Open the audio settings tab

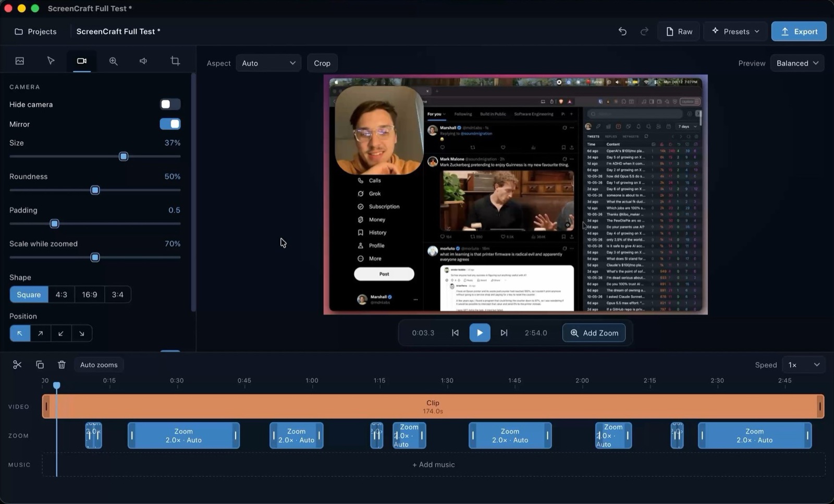[143, 61]
